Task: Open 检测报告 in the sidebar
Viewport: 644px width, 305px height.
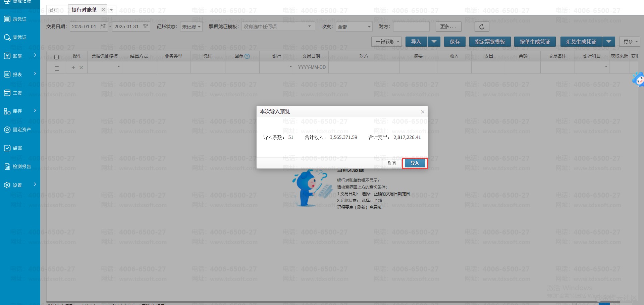Action: 21,166
